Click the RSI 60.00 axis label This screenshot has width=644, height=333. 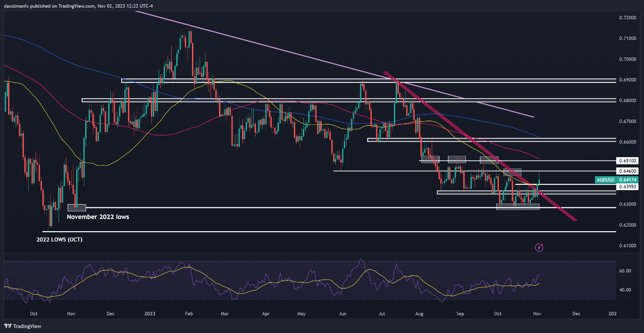point(625,271)
